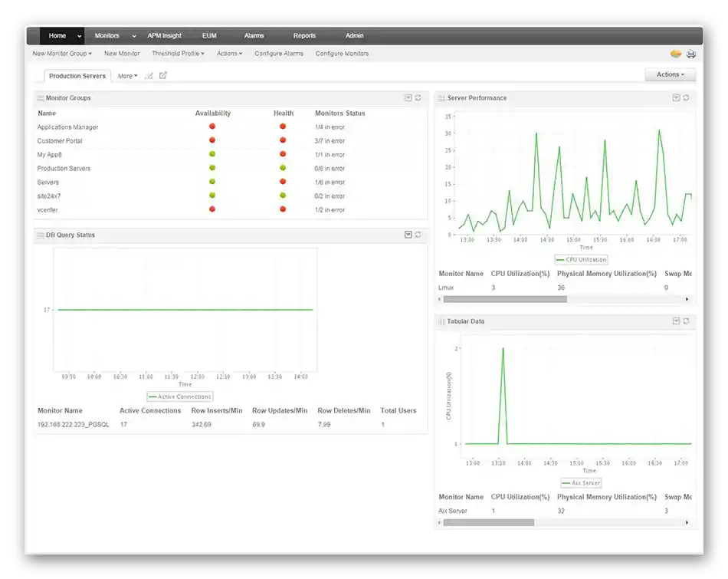The height and width of the screenshot is (579, 728).
Task: Open the Applications Manager monitor group
Action: tap(67, 127)
